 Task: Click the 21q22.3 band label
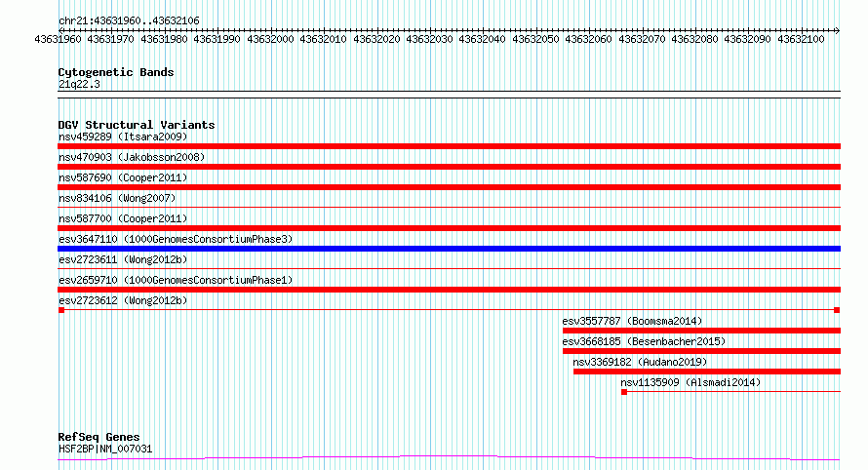(x=79, y=84)
